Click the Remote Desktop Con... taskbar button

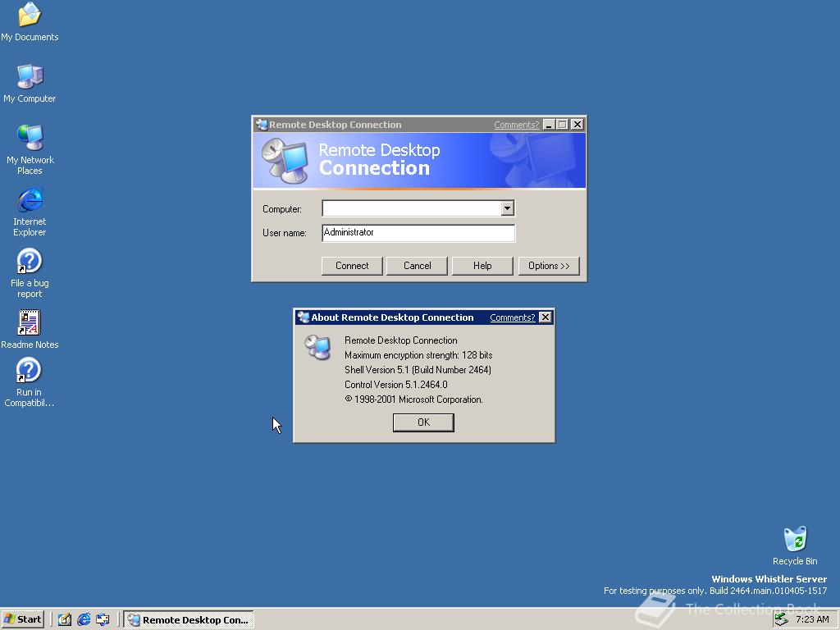click(189, 619)
